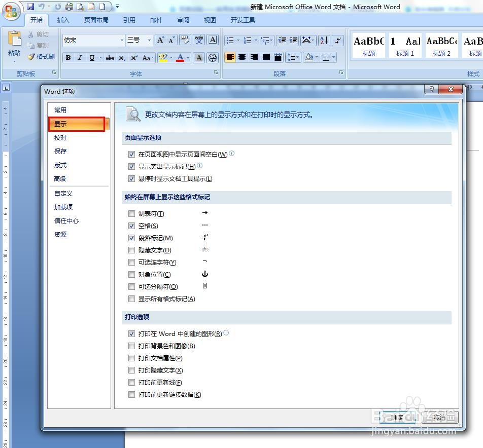Open the 视图 ribbon tab
This screenshot has width=483, height=448.
tap(210, 20)
